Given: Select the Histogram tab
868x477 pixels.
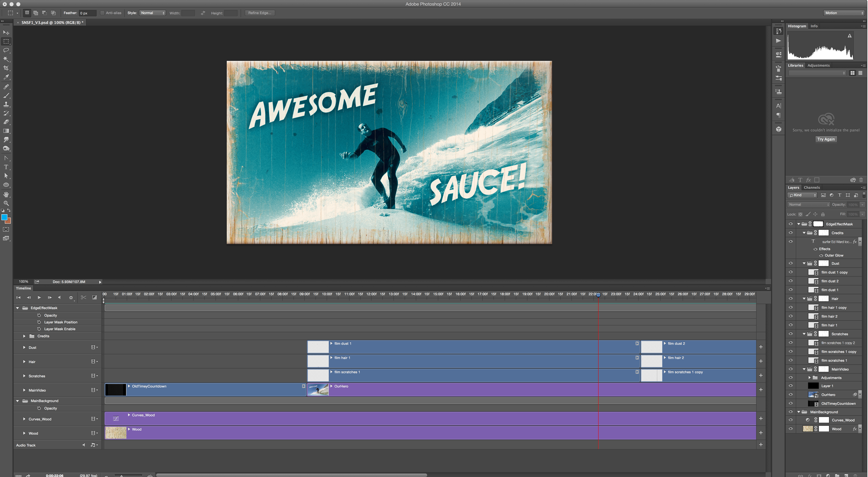Looking at the screenshot, I should click(x=797, y=26).
